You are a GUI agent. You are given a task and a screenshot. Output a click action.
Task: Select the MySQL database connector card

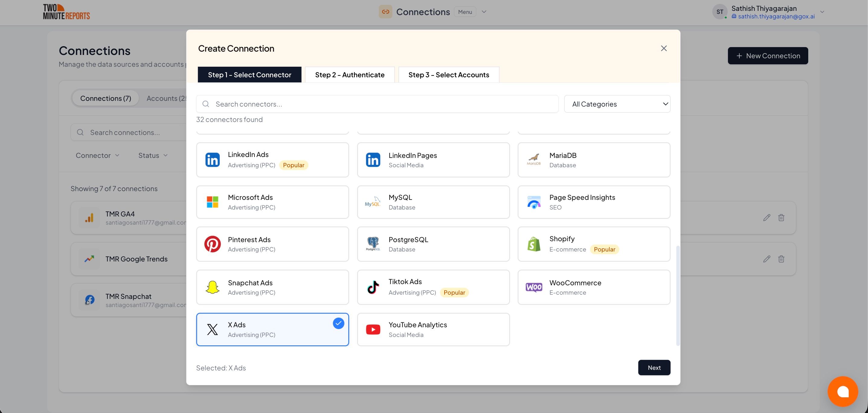coord(433,202)
